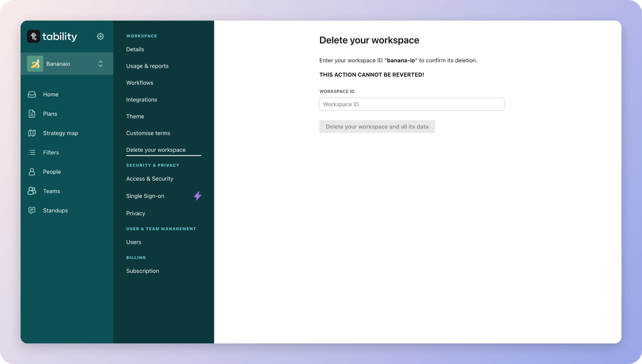642x364 pixels.
Task: Open the Usage & reports settings page
Action: (147, 66)
